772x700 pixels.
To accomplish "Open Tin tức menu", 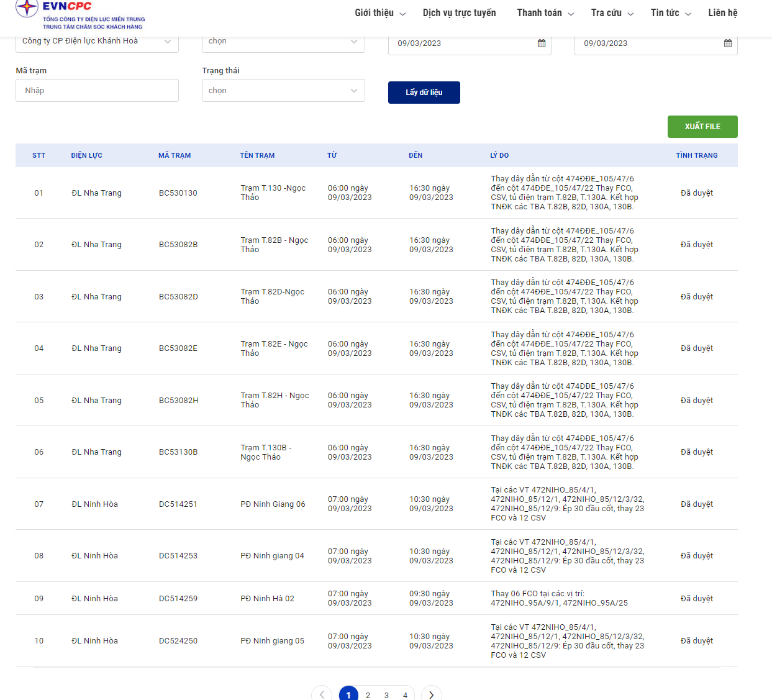I will tap(670, 13).
